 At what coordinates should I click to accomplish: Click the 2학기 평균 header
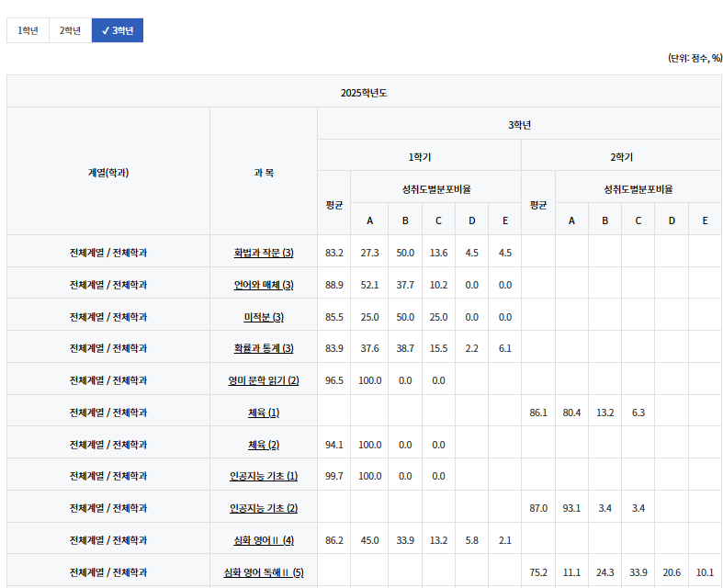[x=538, y=205]
